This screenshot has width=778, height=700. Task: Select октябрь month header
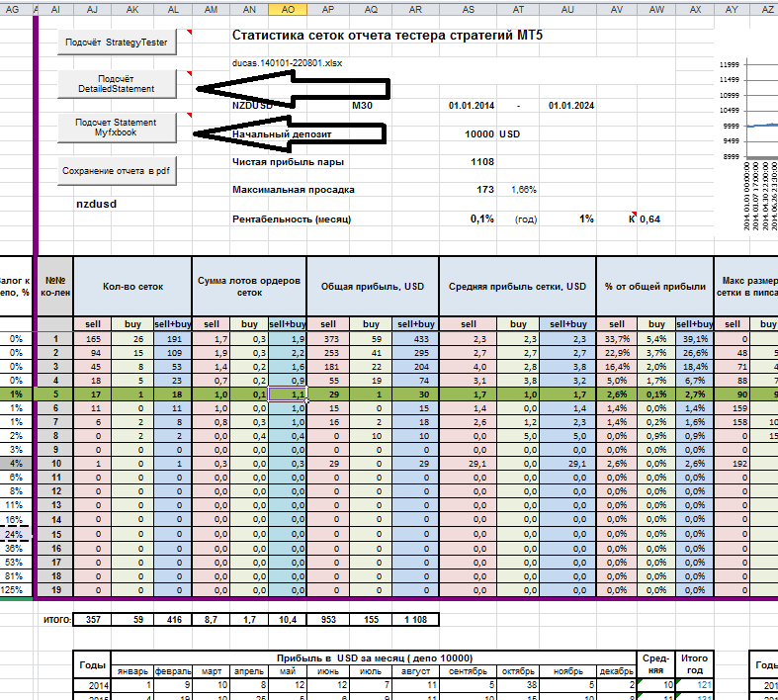pyautogui.click(x=518, y=671)
